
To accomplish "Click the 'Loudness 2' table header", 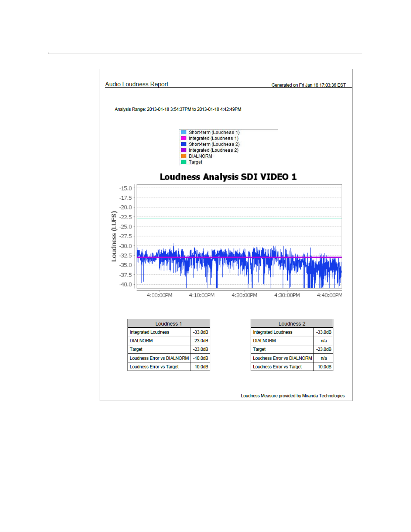I will point(292,324).
